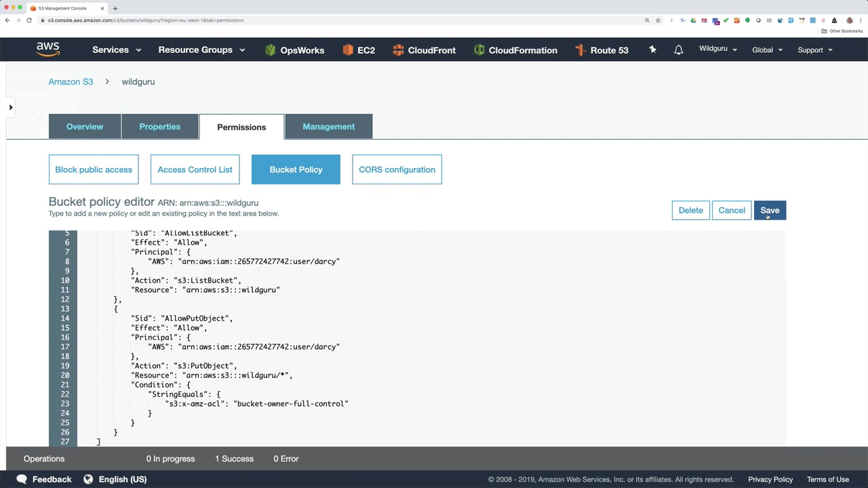Click the pin shortcuts icon
868x488 pixels.
[x=652, y=49]
